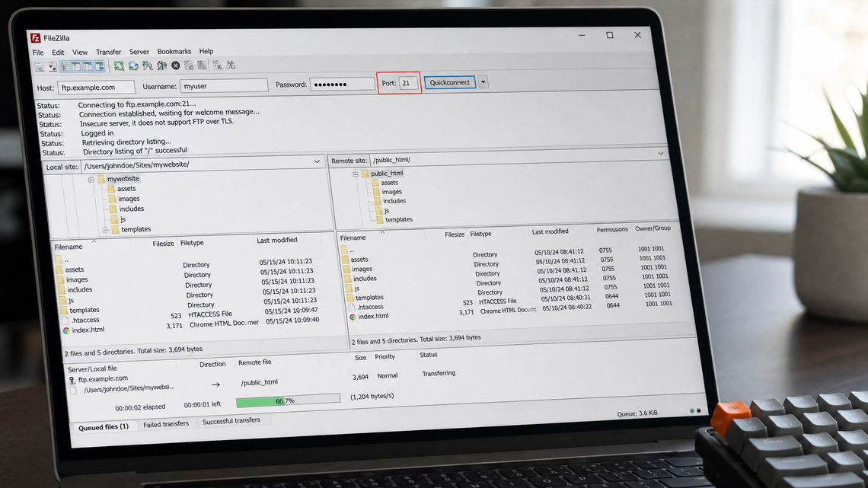Click 'Queue: 3.6 KiB' status text
The image size is (868, 488).
click(637, 413)
